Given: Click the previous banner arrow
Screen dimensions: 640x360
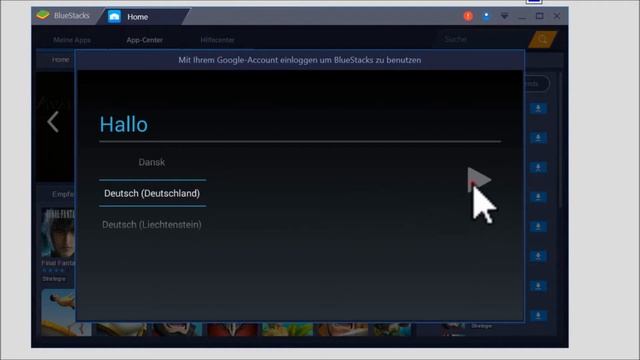Looking at the screenshot, I should (53, 122).
